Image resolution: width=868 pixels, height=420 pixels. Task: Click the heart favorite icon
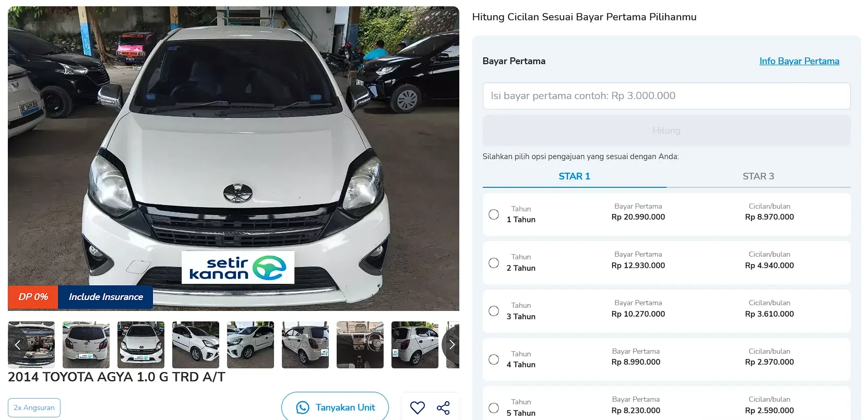tap(418, 407)
